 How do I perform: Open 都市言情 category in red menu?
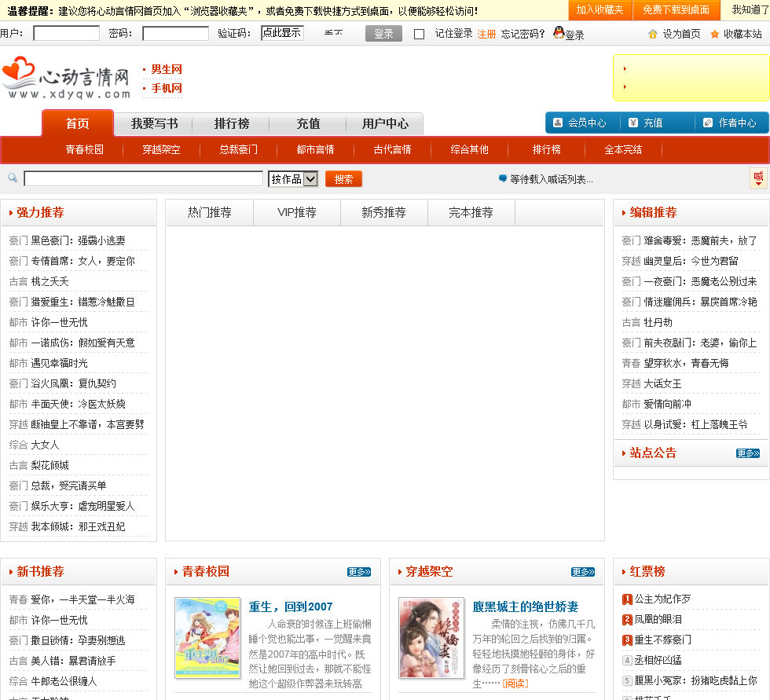316,150
